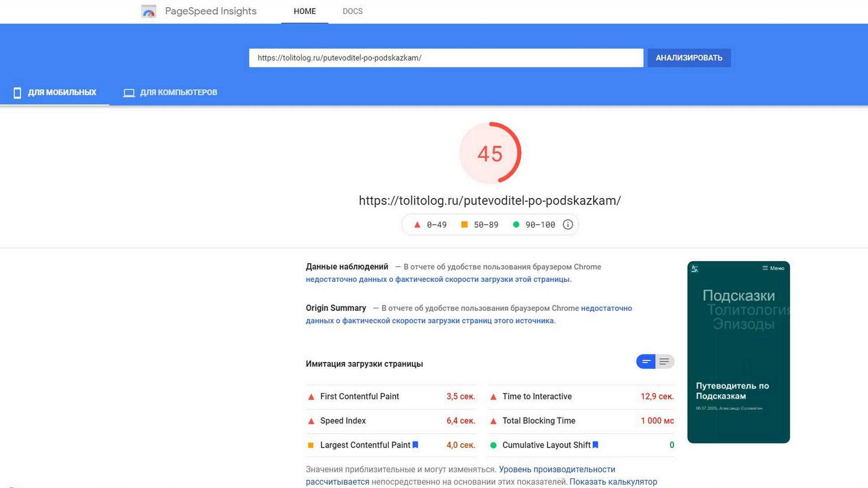Click Total Blocking Time metric label
The width and height of the screenshot is (868, 488).
tap(539, 421)
